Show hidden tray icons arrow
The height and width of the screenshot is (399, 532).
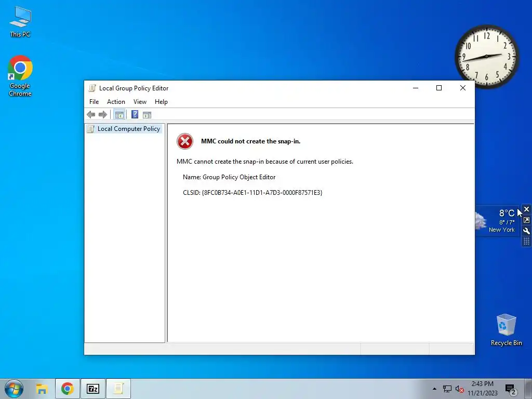coord(435,389)
